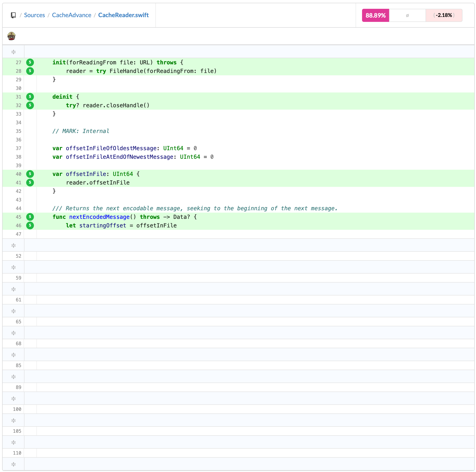The image size is (476, 472).
Task: Expand collapsed section before line 61
Action: click(x=14, y=289)
